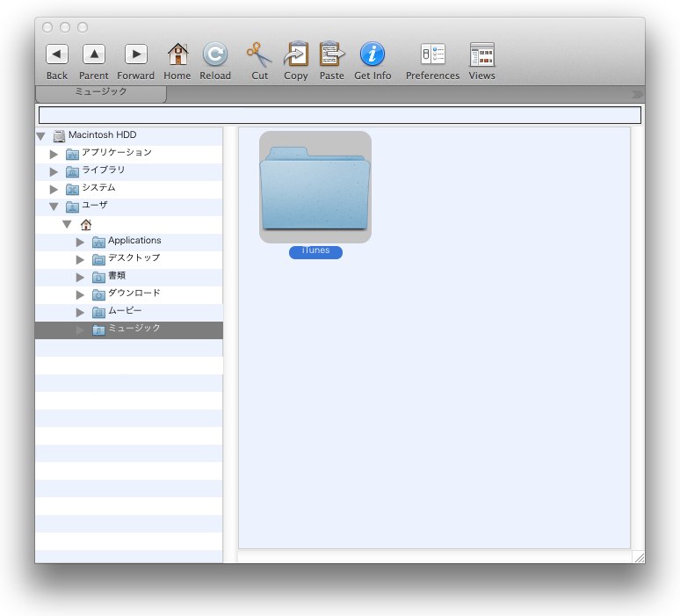This screenshot has height=616, width=680.
Task: Open the Preferences toolbar icon
Action: (433, 54)
